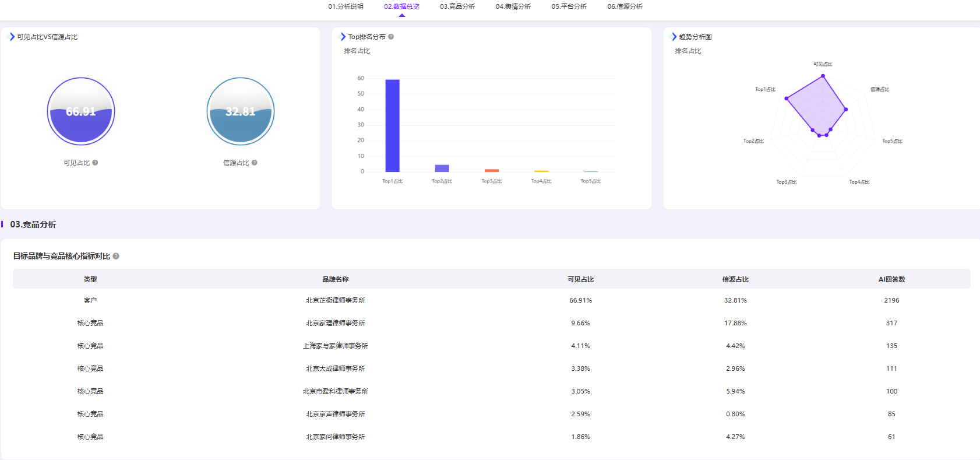Click the 可见占比 column header in the table
Screen dimensions: 980x460
coord(581,279)
